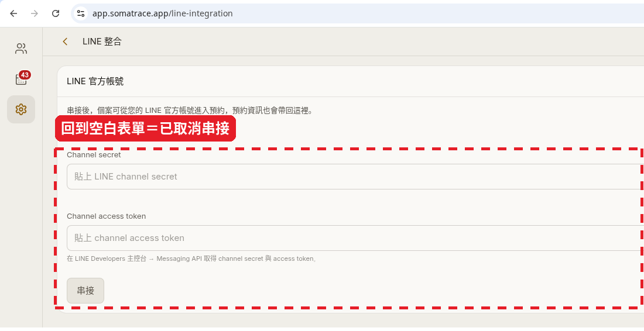The height and width of the screenshot is (331, 644).
Task: Click the address bar URL app.somatrace.app/line-integration
Action: coord(163,13)
